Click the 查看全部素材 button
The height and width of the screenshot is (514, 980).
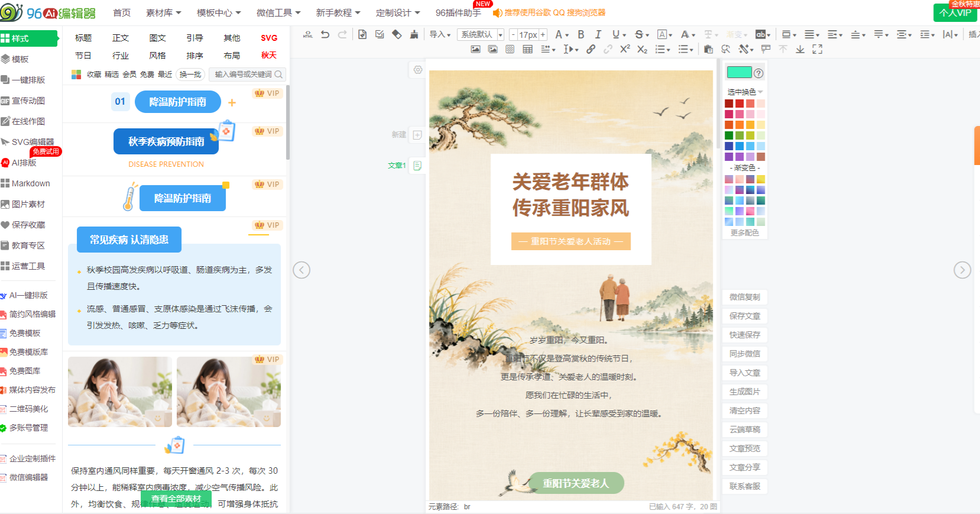(x=176, y=499)
